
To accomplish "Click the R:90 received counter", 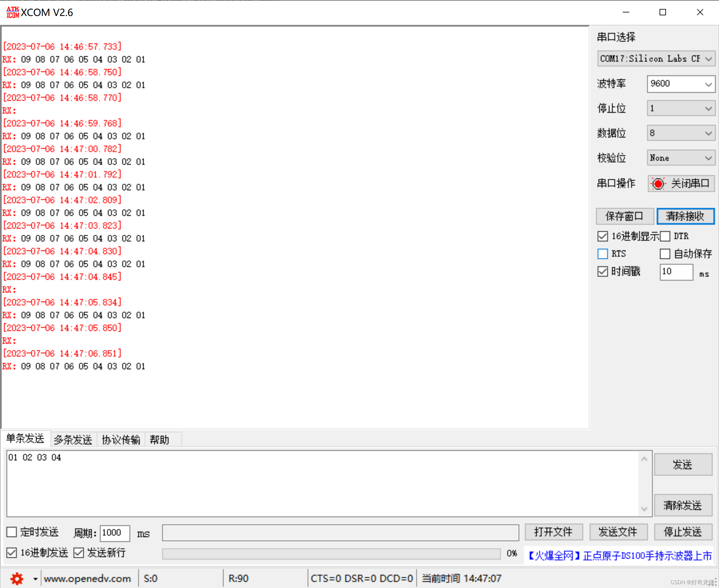I will [x=238, y=578].
